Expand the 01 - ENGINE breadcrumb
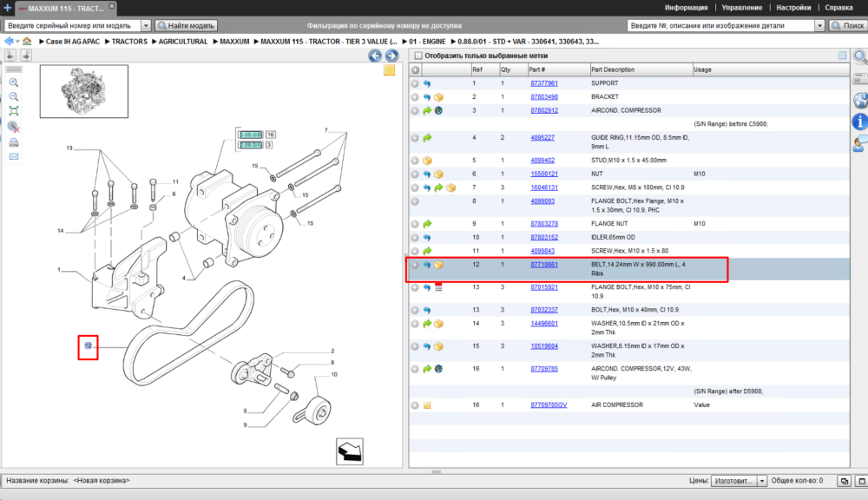 coord(404,42)
